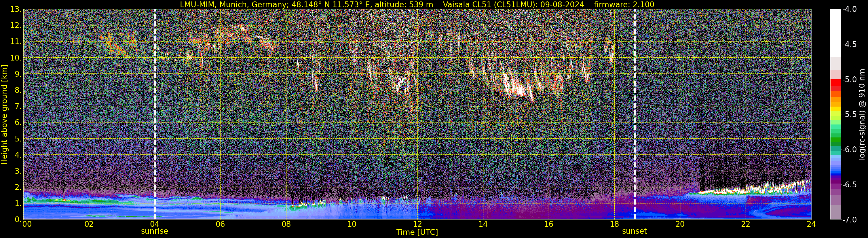Click the time axis tick label '10'
Viewport: 868px width, 238px height.
pos(352,224)
